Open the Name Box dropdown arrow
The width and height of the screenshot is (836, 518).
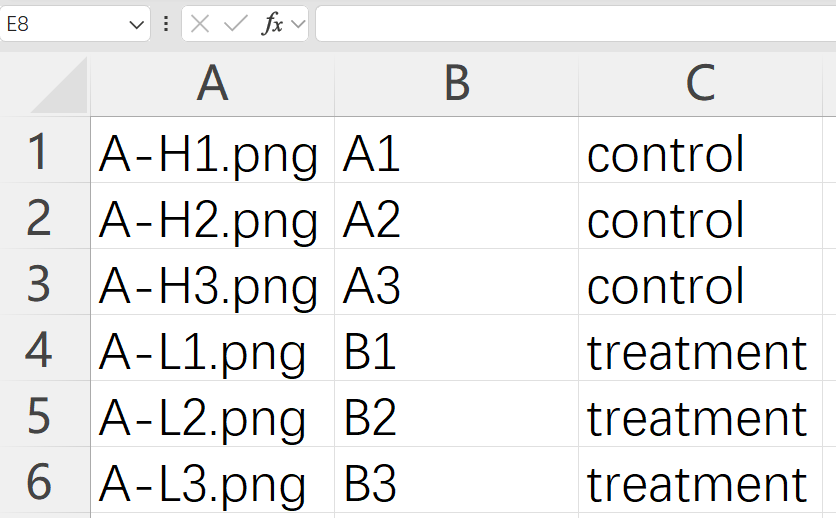click(x=136, y=25)
